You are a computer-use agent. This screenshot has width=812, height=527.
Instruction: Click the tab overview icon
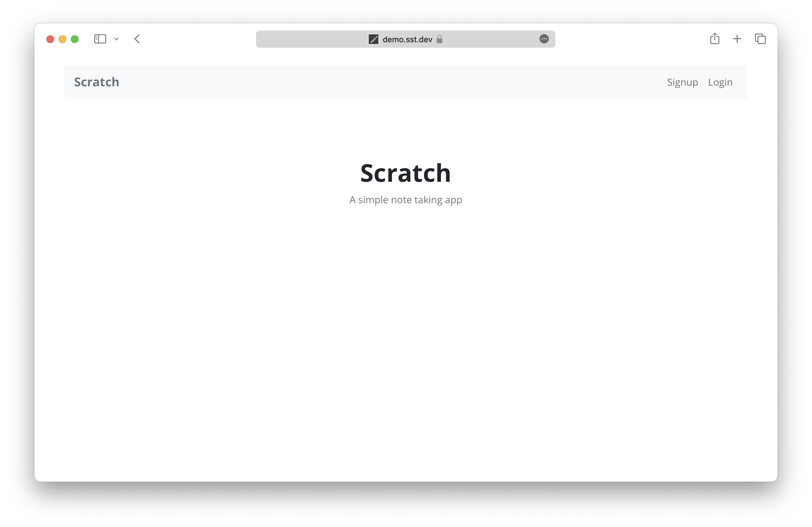point(760,39)
